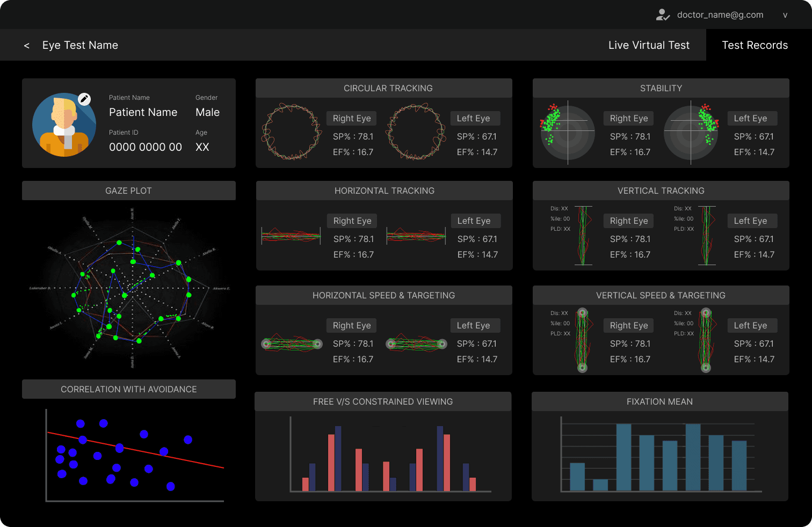
Task: Open the Vertical Speed & Targeting header
Action: pos(661,295)
